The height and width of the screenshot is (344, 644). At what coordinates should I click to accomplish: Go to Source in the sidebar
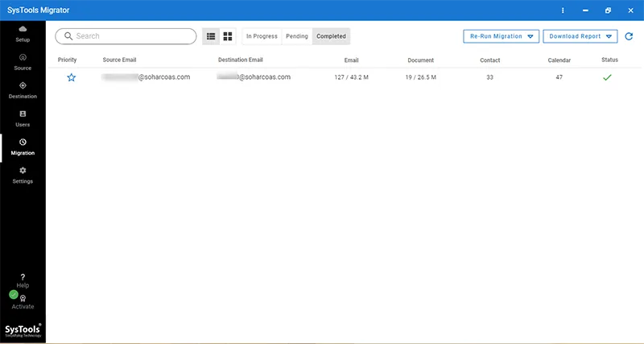point(23,62)
